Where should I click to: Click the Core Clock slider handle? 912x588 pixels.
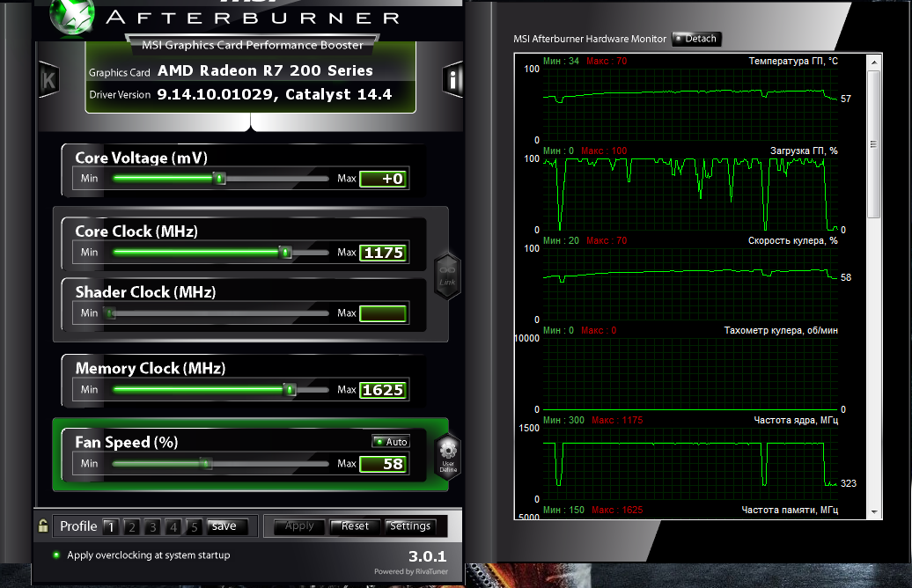pos(285,253)
